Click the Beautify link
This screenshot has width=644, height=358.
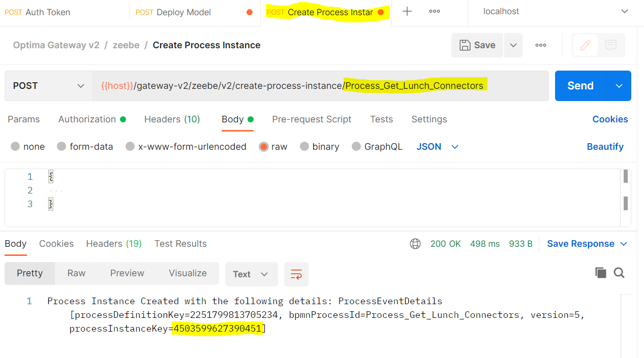click(x=605, y=147)
